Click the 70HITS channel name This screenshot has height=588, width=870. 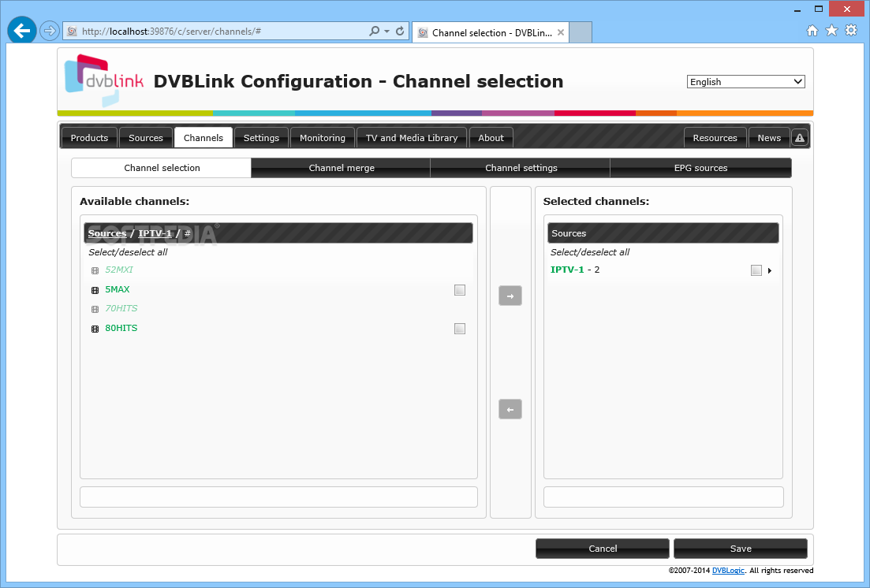click(x=121, y=308)
